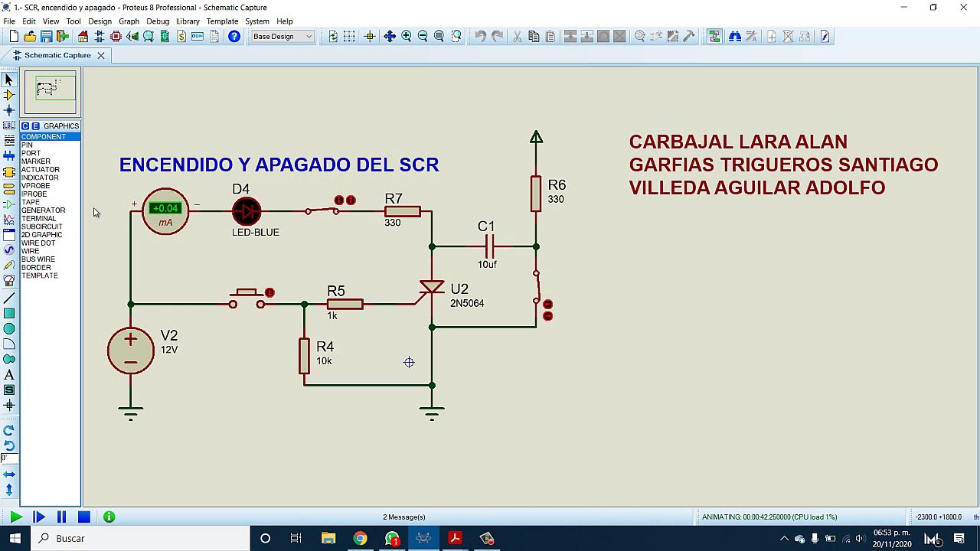
Task: Stop the simulation
Action: coord(84,517)
